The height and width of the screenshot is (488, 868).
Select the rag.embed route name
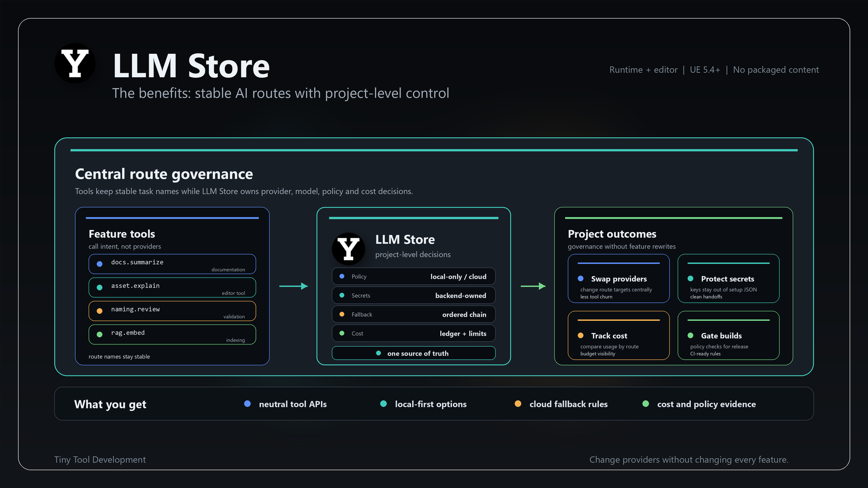point(128,333)
